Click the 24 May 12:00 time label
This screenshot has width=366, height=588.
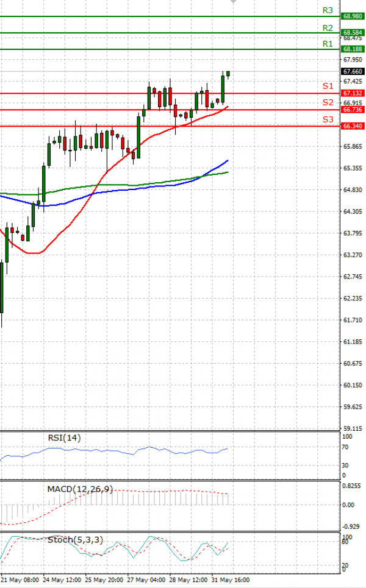tap(62, 579)
